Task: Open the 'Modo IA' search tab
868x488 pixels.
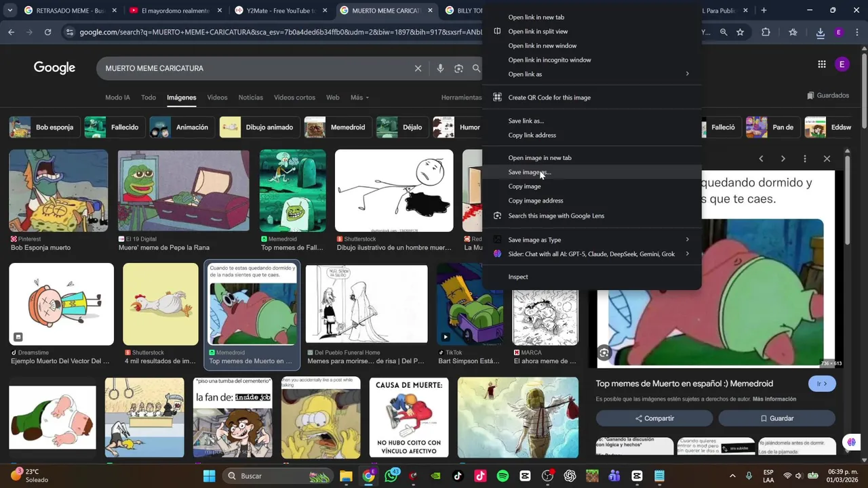Action: [117, 98]
